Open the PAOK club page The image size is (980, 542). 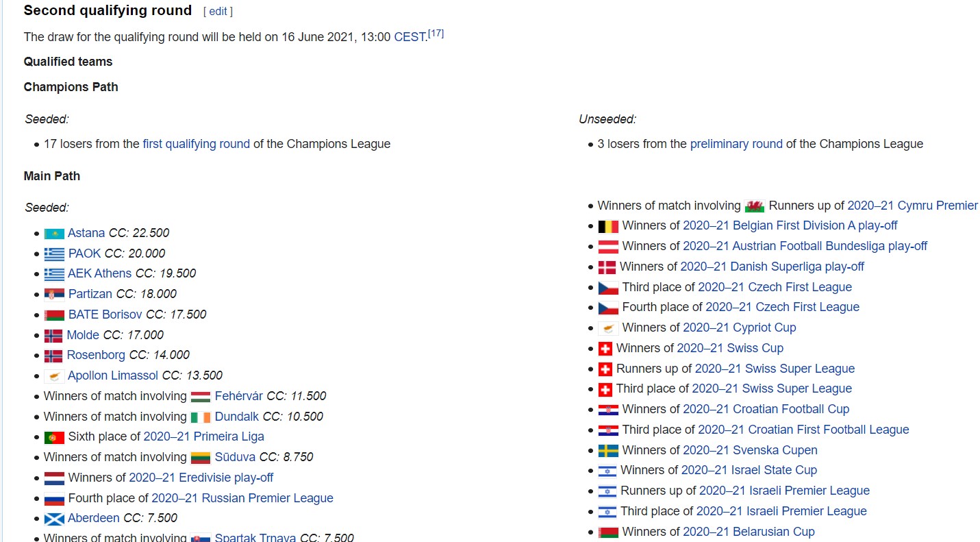click(x=85, y=254)
